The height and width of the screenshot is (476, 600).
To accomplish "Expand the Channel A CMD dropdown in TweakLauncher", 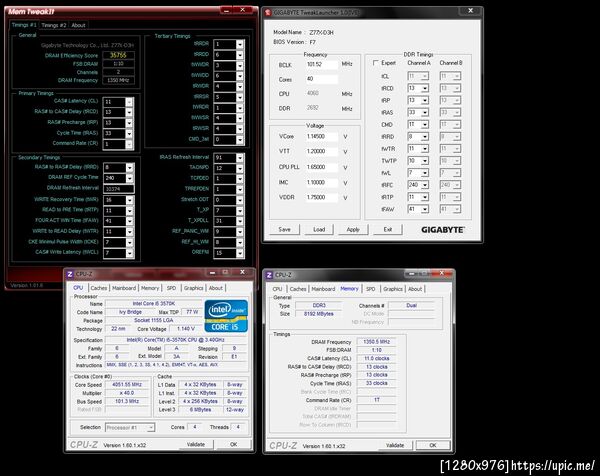I will coord(425,125).
